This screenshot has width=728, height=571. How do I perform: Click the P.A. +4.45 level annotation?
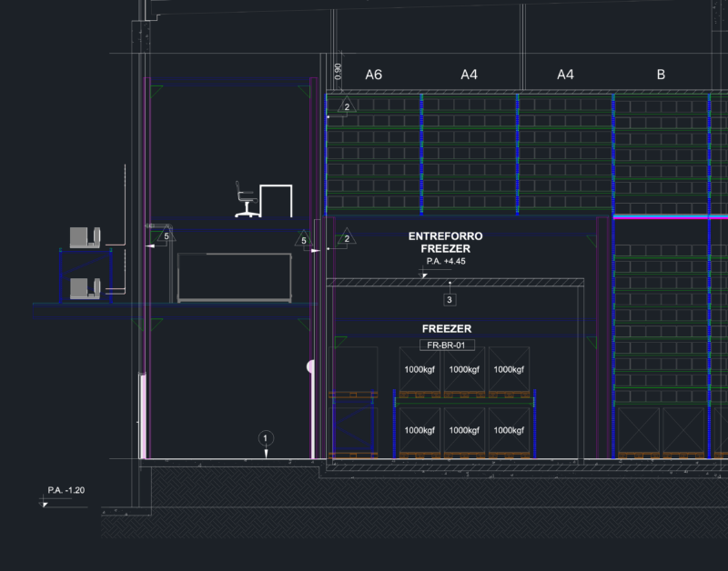point(446,261)
